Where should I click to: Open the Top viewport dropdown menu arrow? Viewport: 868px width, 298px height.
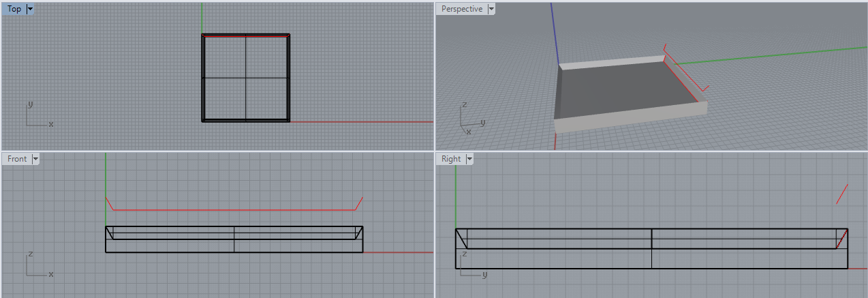point(30,9)
